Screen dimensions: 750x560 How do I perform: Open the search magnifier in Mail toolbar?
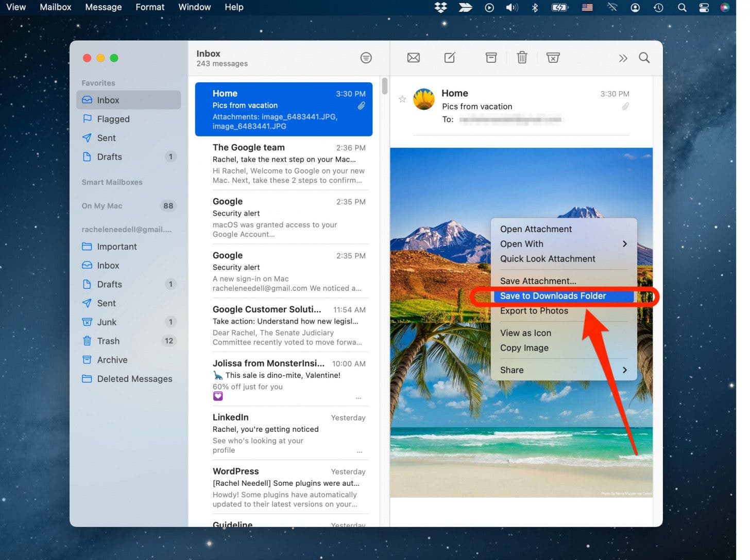(x=644, y=58)
